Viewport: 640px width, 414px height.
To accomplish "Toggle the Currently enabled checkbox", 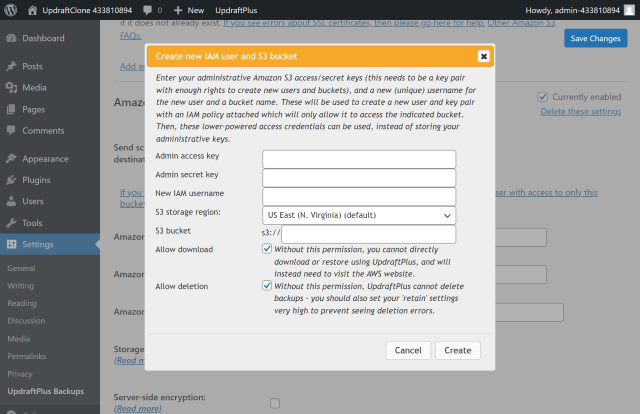I will coord(542,97).
